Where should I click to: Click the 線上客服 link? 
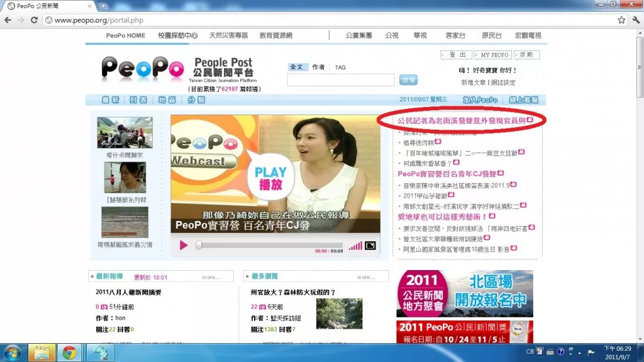(x=524, y=100)
